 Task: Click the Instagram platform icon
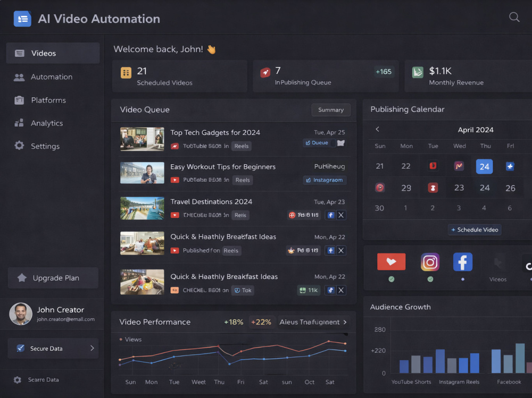(x=430, y=262)
